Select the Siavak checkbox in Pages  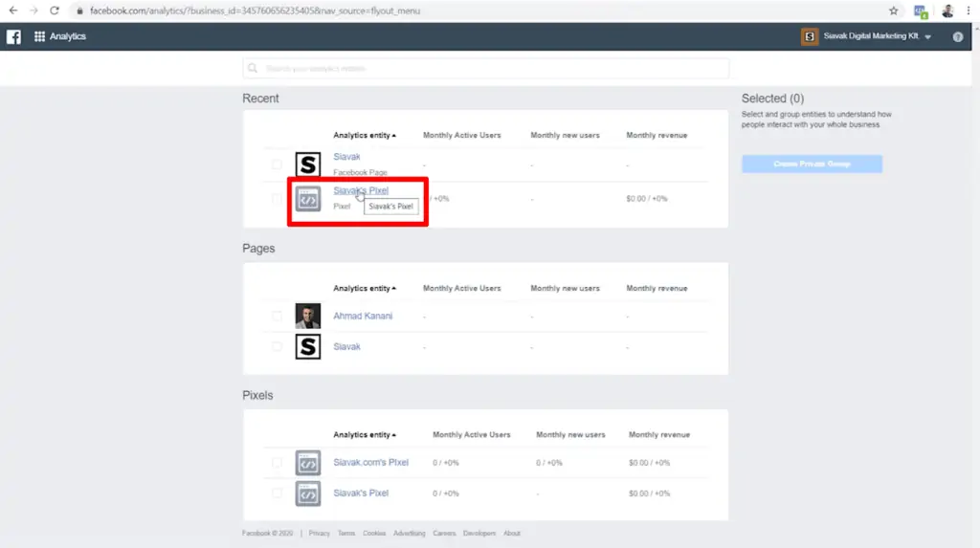pyautogui.click(x=277, y=347)
